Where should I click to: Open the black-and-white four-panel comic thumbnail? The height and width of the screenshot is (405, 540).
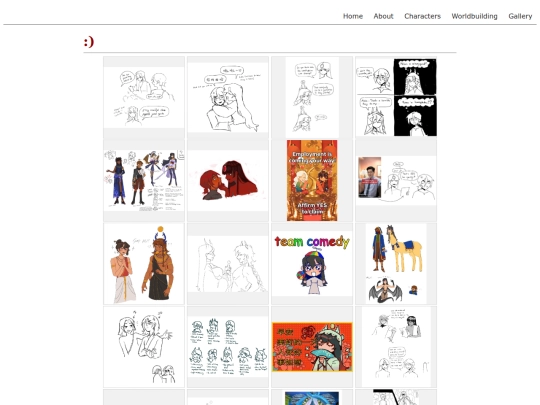point(396,97)
